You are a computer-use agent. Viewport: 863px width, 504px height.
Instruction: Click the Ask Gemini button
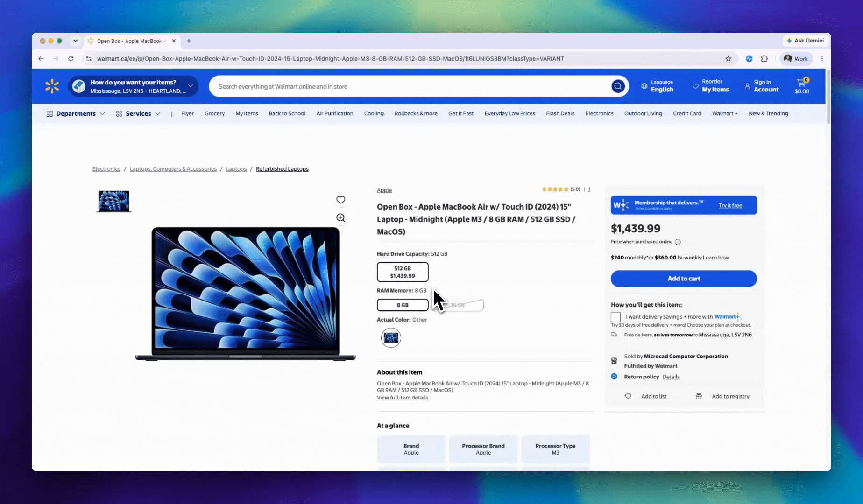(805, 41)
